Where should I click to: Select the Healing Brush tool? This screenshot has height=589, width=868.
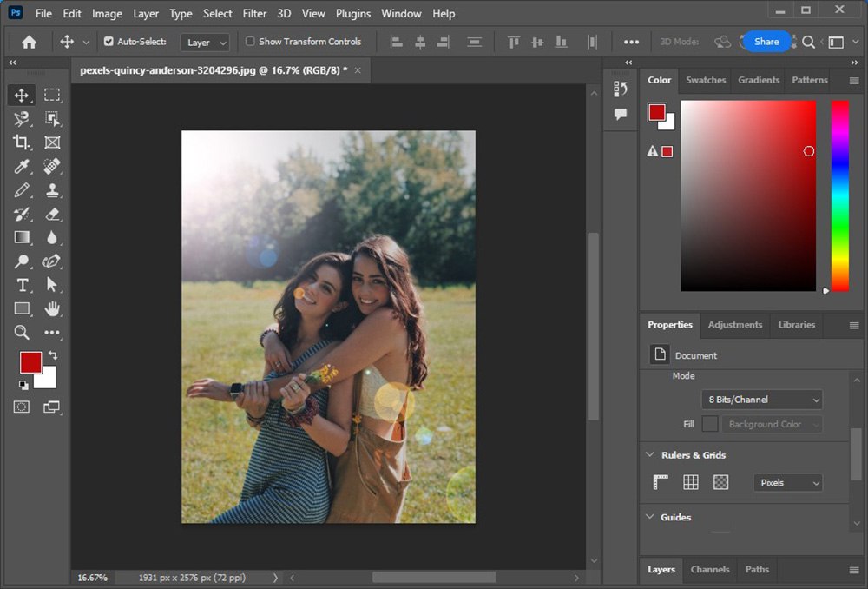tap(50, 166)
